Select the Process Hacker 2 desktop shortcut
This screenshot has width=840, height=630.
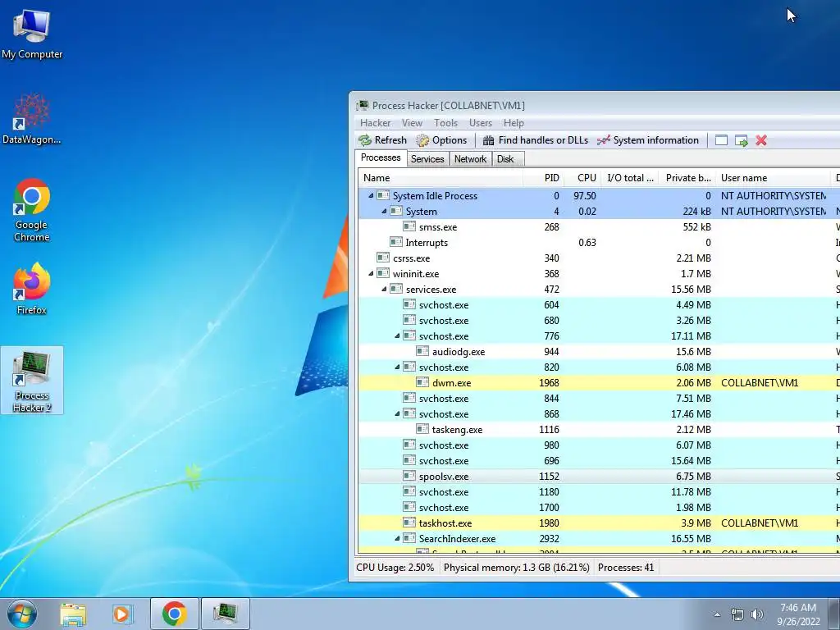(x=32, y=381)
